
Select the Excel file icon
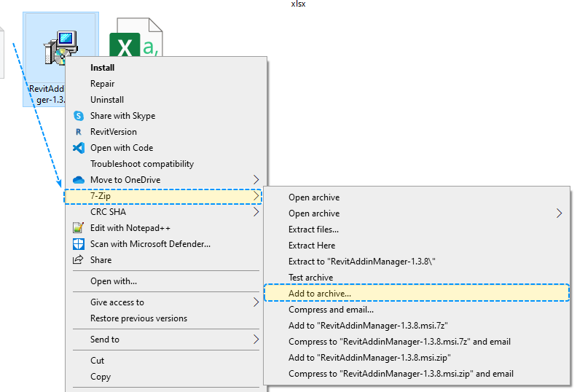point(136,37)
